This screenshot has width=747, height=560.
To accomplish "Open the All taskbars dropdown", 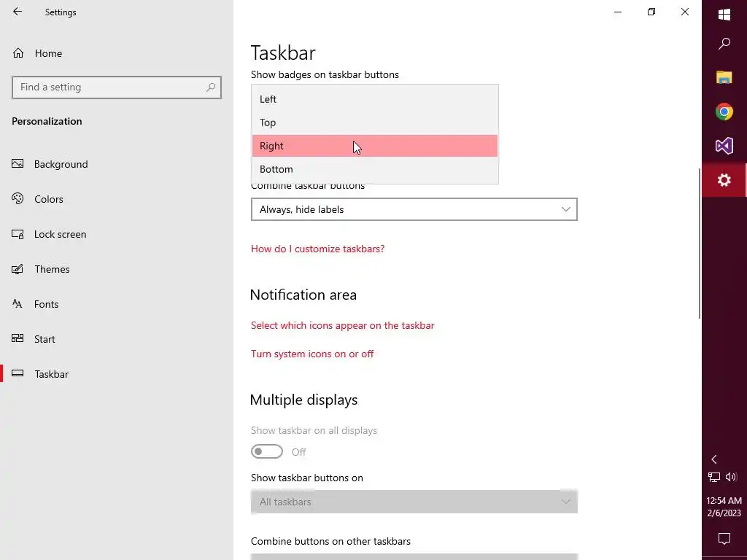I will click(414, 502).
